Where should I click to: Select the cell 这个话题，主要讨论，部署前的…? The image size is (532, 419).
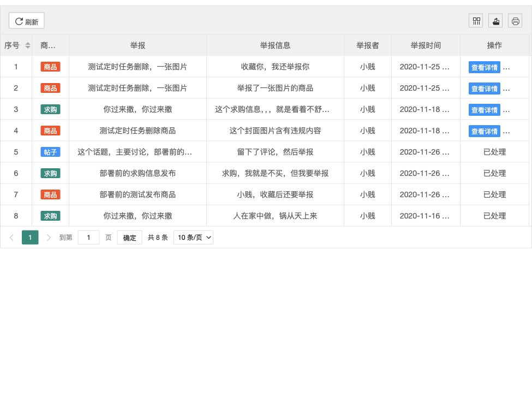click(138, 152)
